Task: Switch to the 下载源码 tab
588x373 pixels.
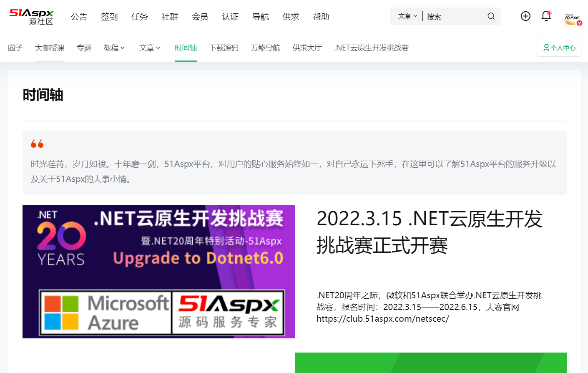Action: point(224,48)
